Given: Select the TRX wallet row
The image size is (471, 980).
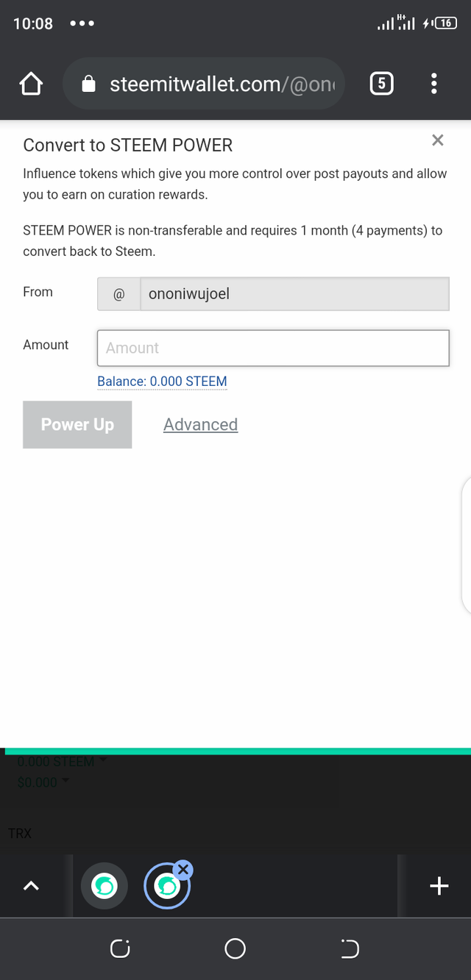Looking at the screenshot, I should 19,833.
